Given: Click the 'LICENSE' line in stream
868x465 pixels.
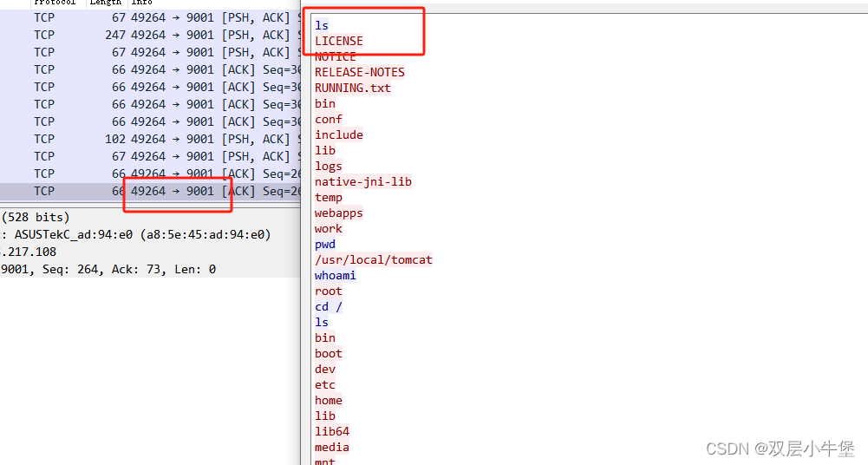Looking at the screenshot, I should (339, 41).
